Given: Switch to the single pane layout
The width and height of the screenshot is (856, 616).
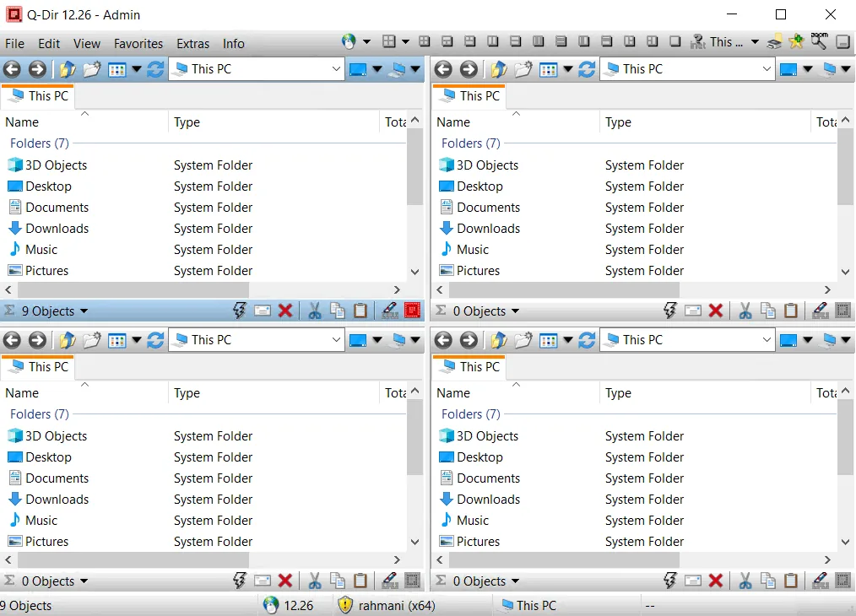Looking at the screenshot, I should tap(675, 41).
